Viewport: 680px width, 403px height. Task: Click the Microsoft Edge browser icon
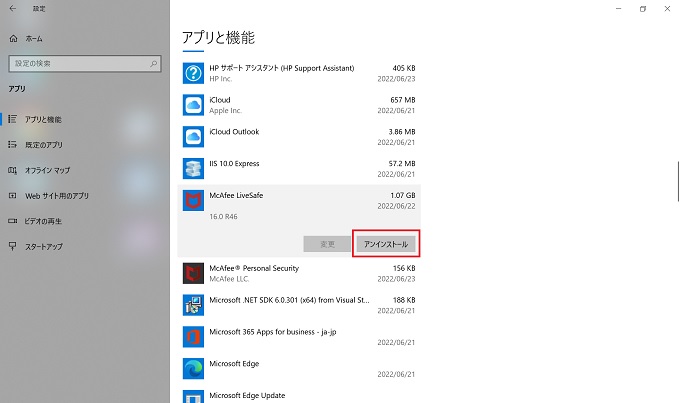point(193,369)
